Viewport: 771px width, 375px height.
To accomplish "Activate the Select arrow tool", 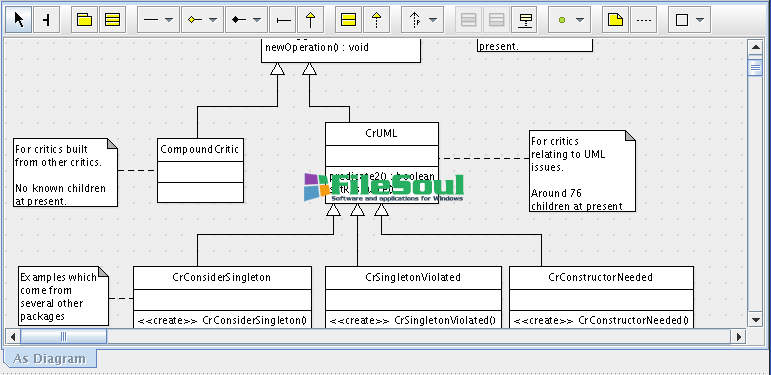I will pos(19,20).
